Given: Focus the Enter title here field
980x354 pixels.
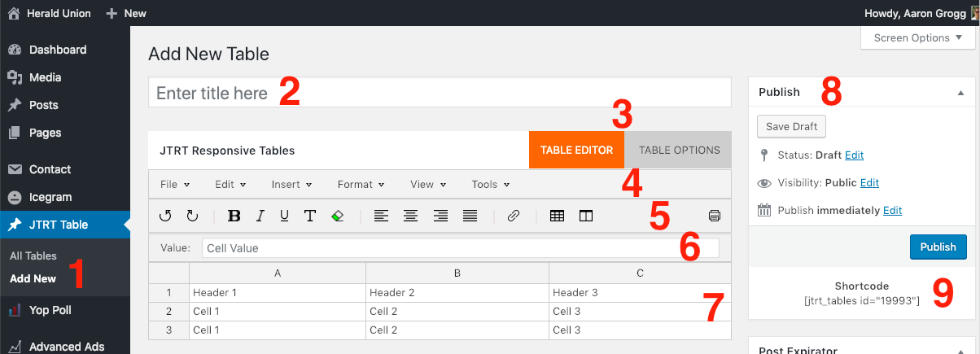Looking at the screenshot, I should (x=440, y=93).
